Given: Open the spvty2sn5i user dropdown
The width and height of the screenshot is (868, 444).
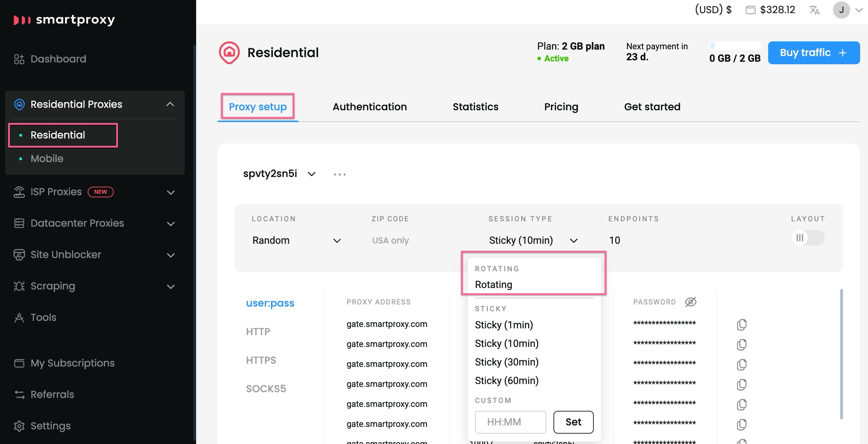Looking at the screenshot, I should coord(280,174).
